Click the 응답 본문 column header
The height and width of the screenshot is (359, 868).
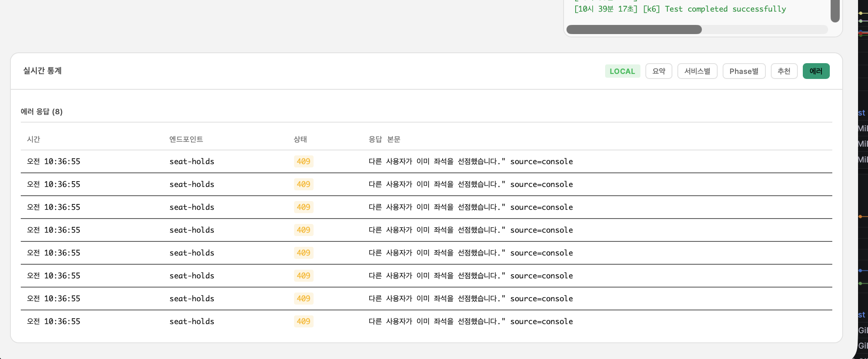(384, 139)
